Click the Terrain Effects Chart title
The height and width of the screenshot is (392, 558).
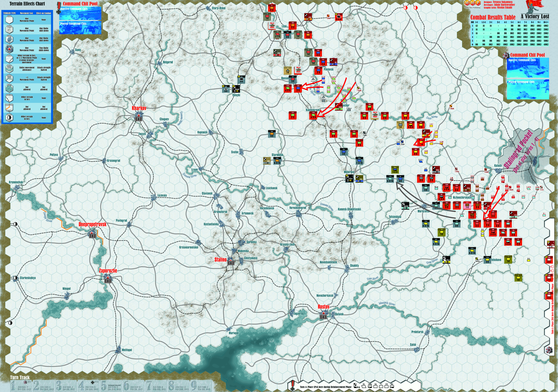[x=27, y=4]
